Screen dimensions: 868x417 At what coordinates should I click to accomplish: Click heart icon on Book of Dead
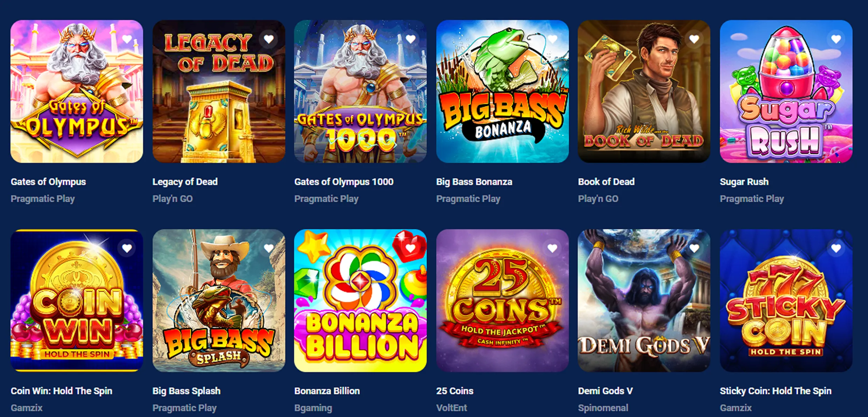(x=694, y=39)
